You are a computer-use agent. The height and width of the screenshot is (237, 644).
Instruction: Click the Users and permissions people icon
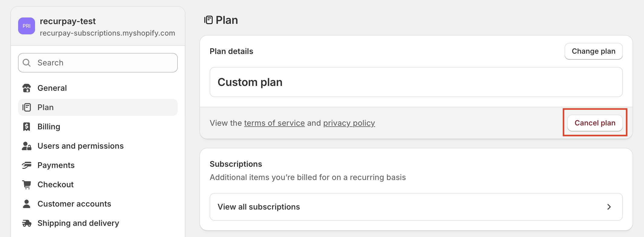coord(27,146)
